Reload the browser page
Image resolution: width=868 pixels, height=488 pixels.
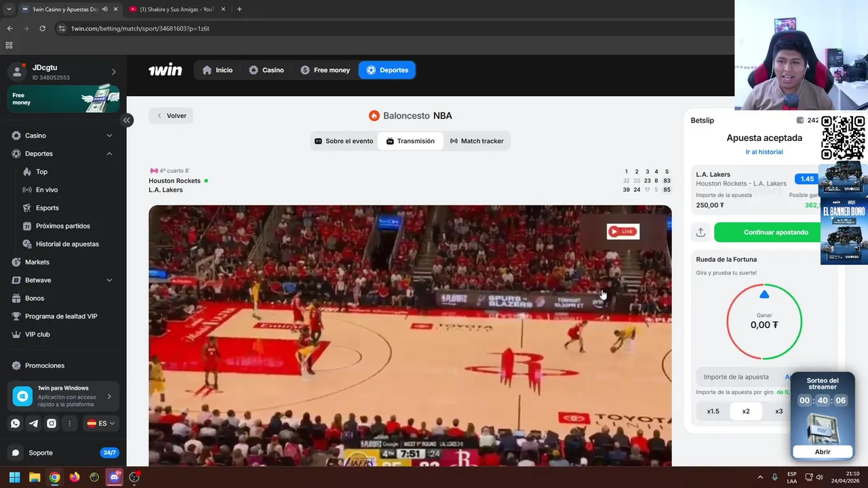(42, 28)
